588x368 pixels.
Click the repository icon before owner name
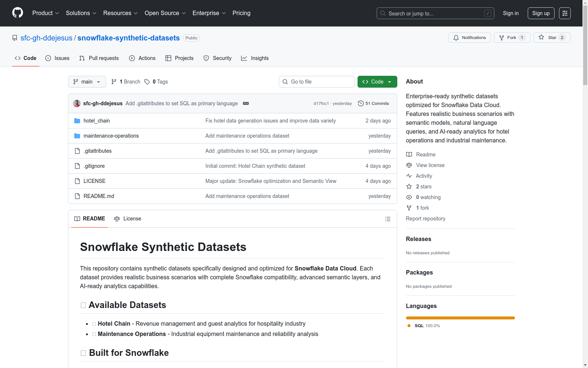[x=15, y=38]
